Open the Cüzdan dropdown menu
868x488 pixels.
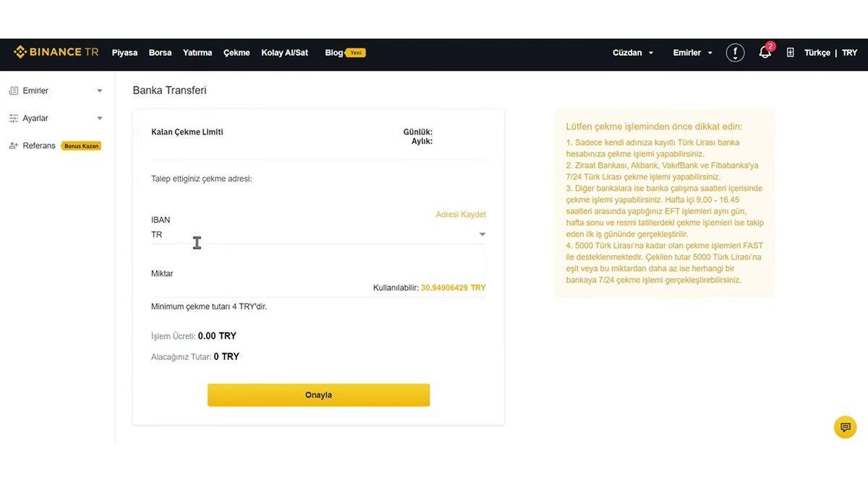[x=633, y=52]
